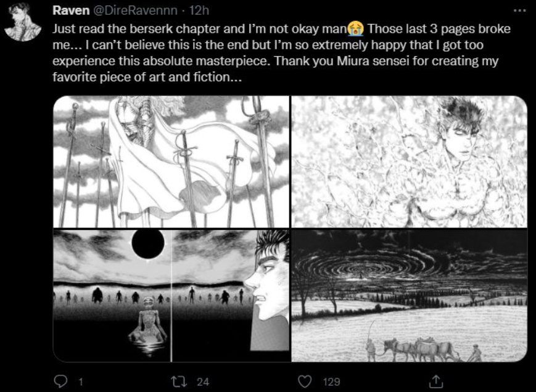Open the three-dot more options menu

pos(520,10)
